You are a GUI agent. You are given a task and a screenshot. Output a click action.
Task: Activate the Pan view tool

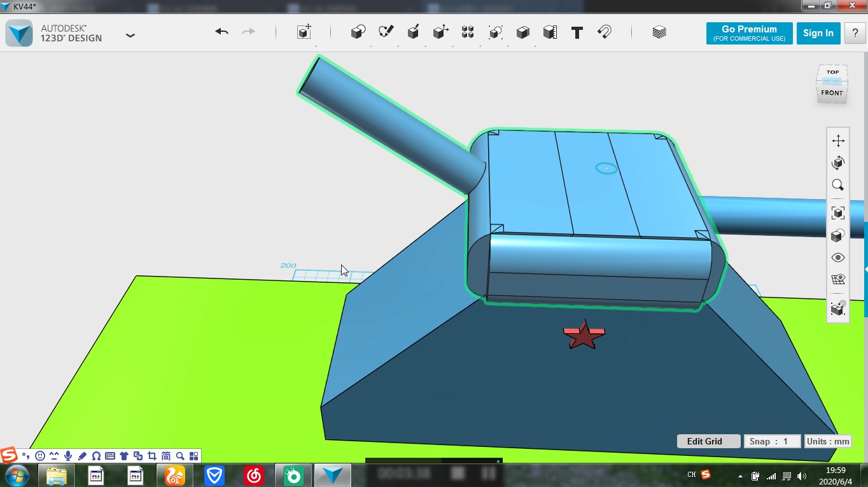coord(837,141)
